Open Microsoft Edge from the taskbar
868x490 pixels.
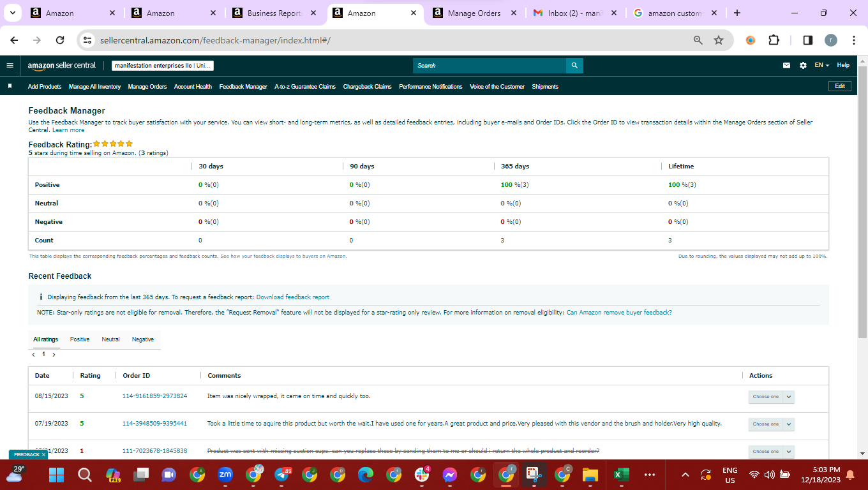tap(366, 475)
